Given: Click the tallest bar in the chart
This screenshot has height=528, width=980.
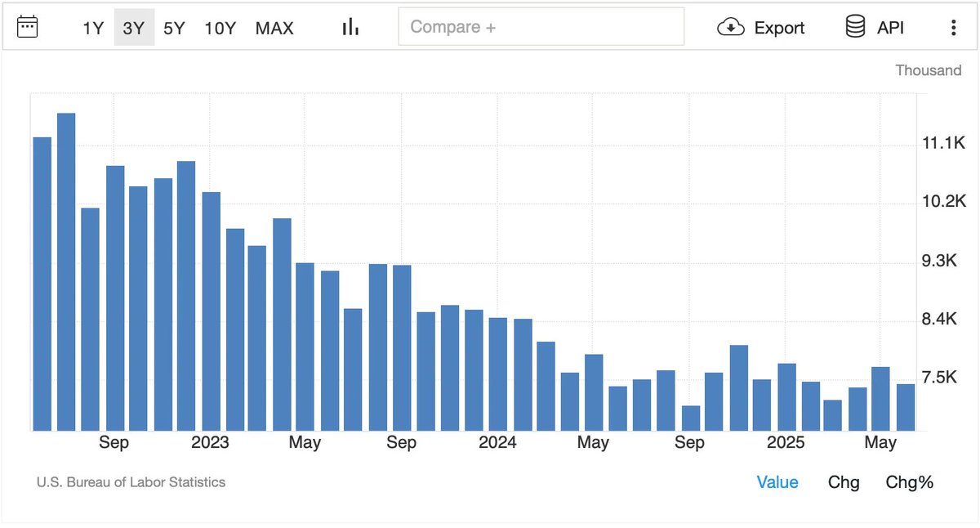Looking at the screenshot, I should click(x=66, y=272).
